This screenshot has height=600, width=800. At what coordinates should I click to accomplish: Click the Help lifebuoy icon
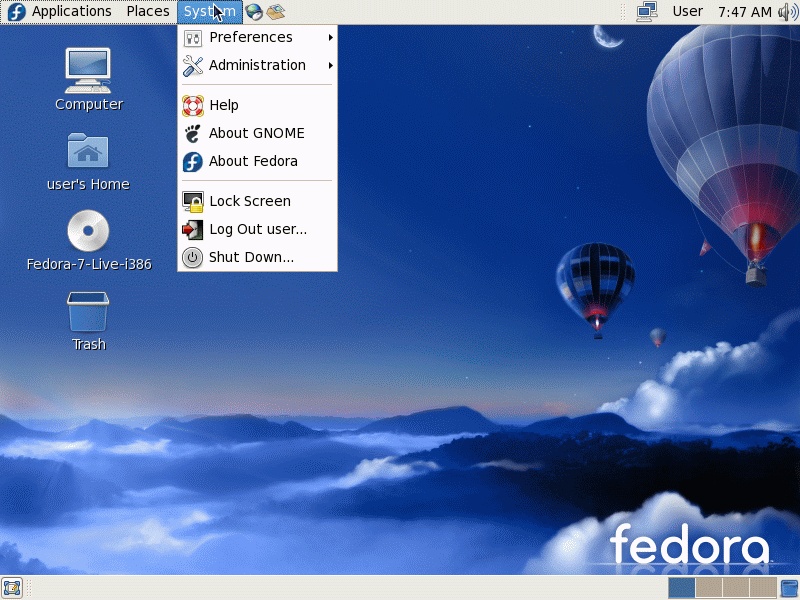pyautogui.click(x=193, y=106)
